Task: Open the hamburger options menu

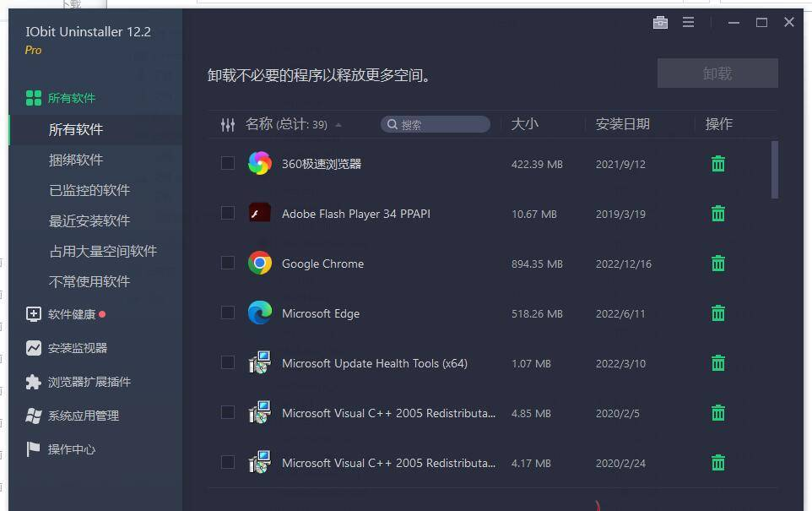Action: 688,22
